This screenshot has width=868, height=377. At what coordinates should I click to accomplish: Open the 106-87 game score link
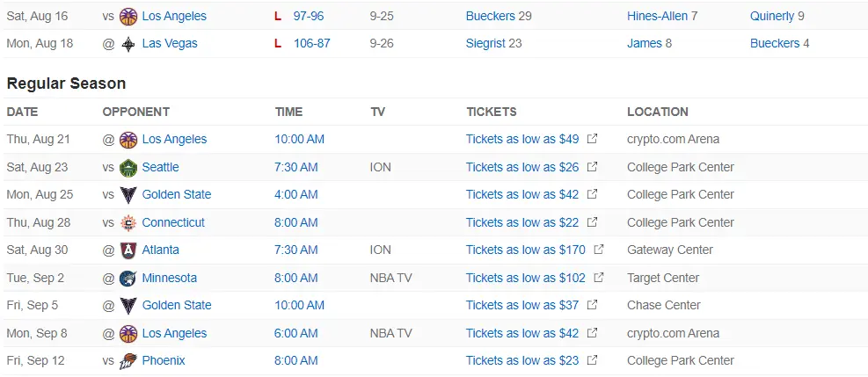click(311, 43)
